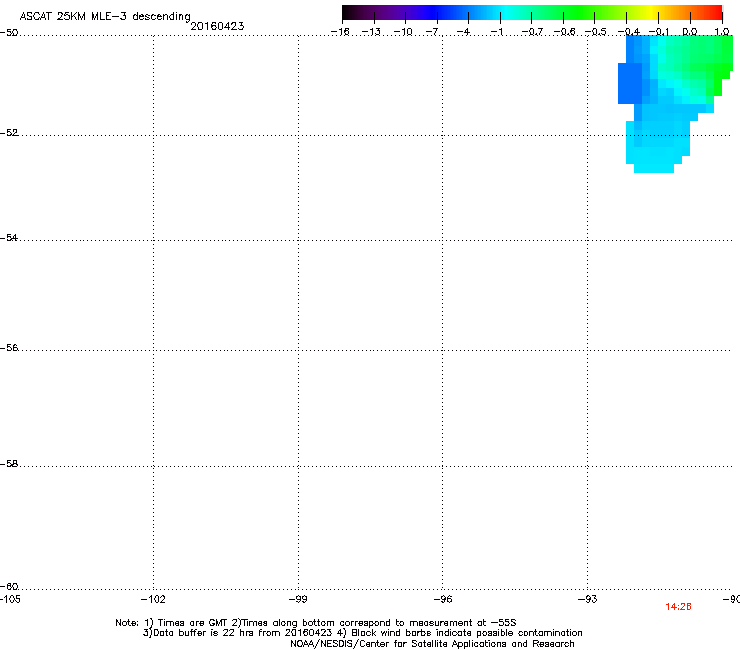Click the -16 color scale label

(340, 32)
